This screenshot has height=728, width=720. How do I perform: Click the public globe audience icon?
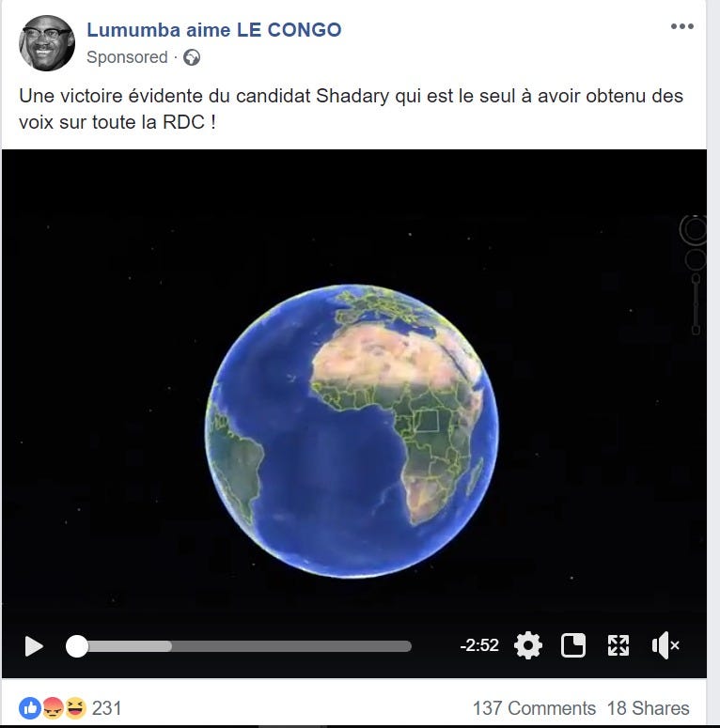192,57
